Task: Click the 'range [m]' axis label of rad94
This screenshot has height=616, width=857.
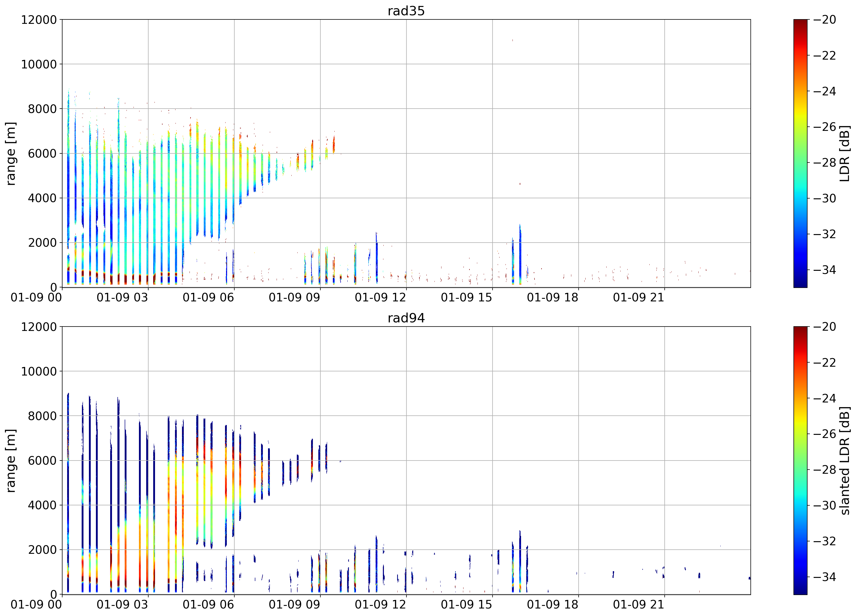Action: click(x=11, y=461)
